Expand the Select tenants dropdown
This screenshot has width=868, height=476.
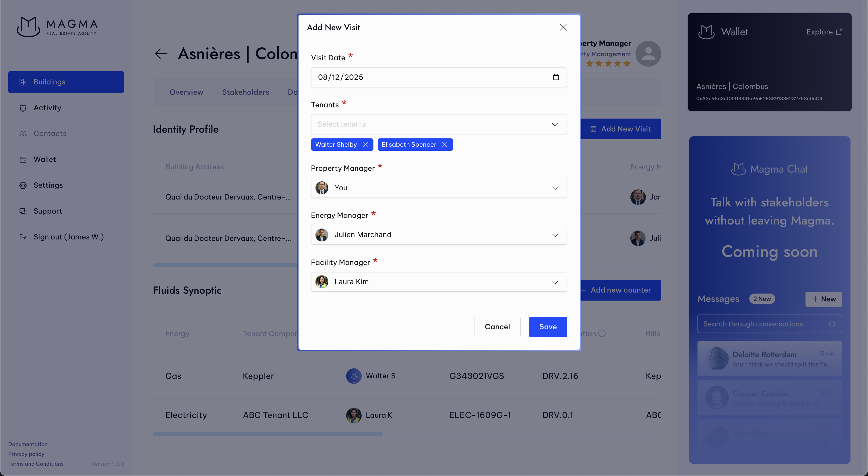(555, 124)
